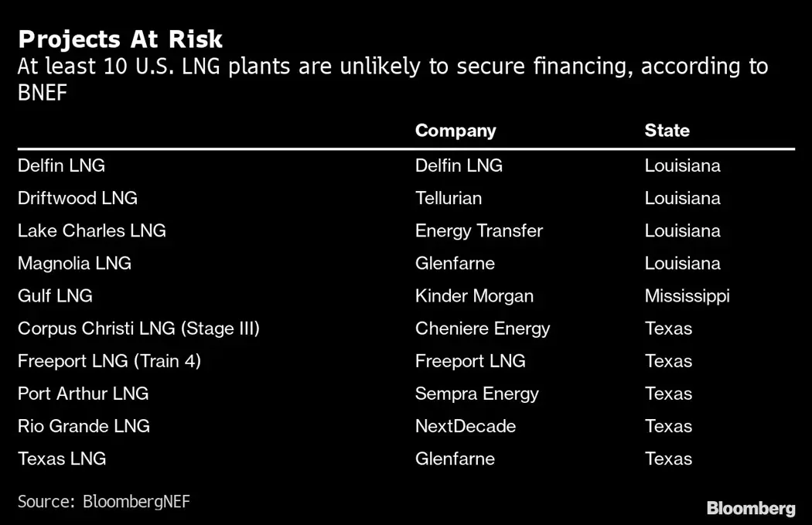Select the Kinder Morgan company cell

[474, 295]
